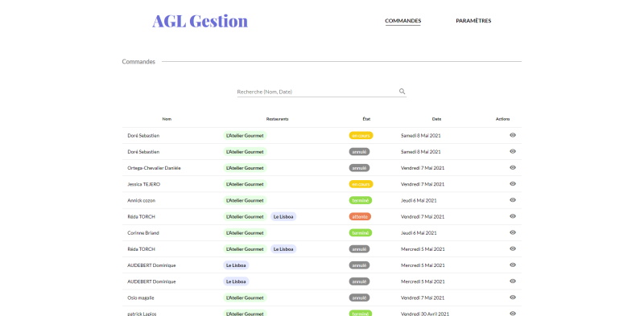The image size is (644, 316).
Task: Select name Jessica TEJERO
Action: point(144,184)
